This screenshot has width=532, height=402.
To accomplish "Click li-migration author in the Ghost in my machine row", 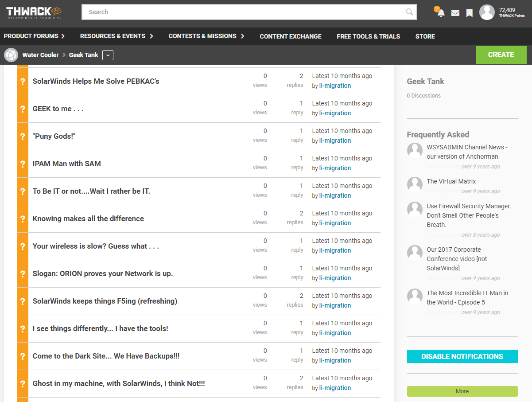I will (335, 388).
